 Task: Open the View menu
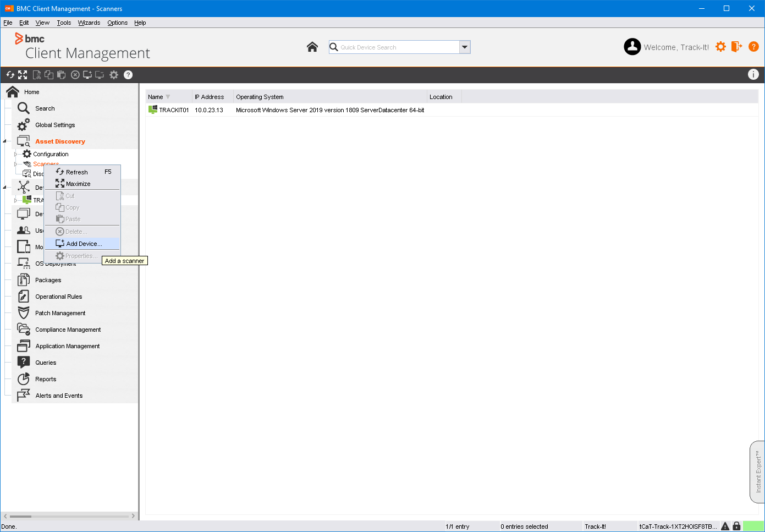pyautogui.click(x=42, y=23)
